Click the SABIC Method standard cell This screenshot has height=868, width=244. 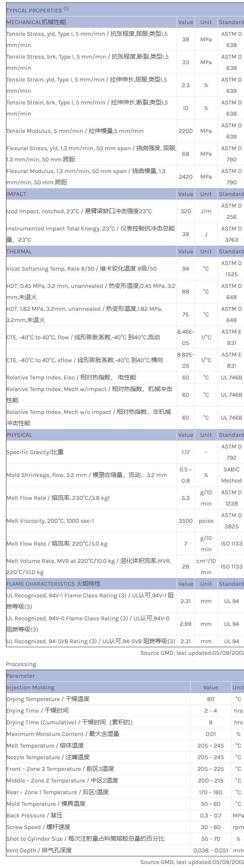tap(232, 475)
